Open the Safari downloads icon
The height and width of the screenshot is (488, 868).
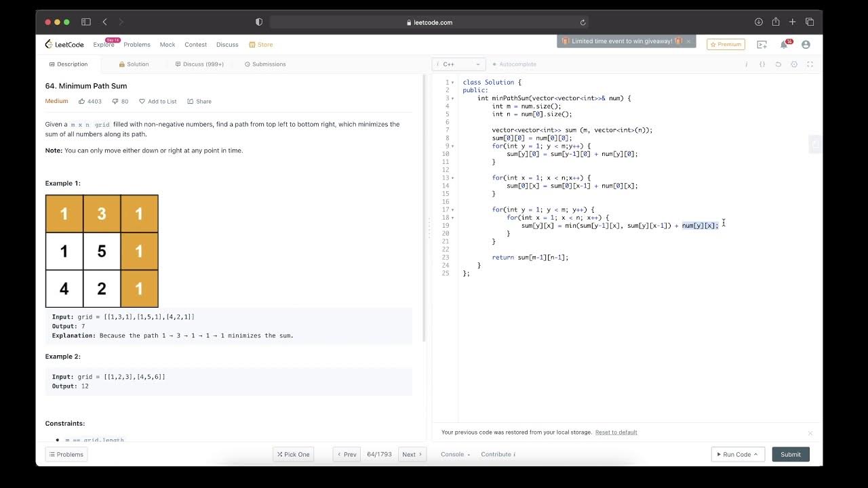[x=759, y=22]
